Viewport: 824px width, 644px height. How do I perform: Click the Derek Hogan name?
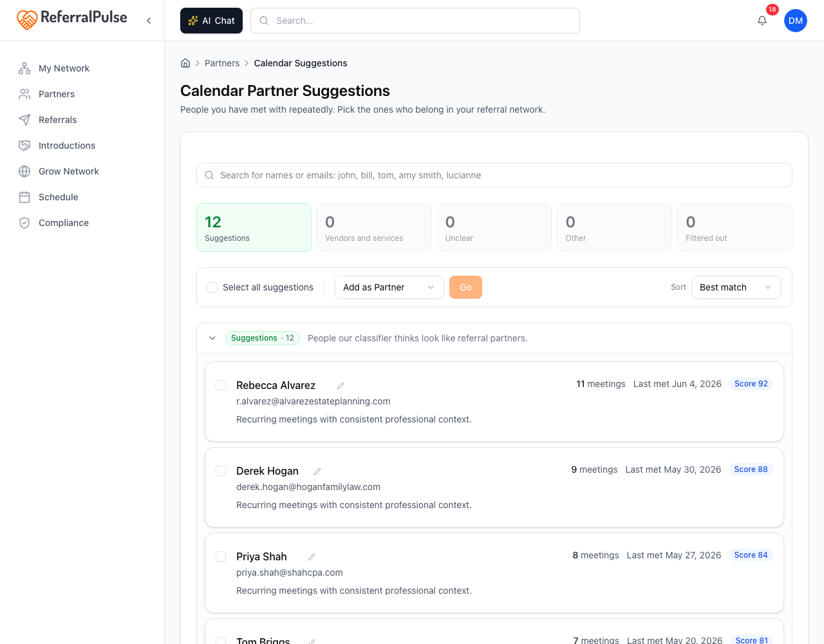(x=267, y=471)
